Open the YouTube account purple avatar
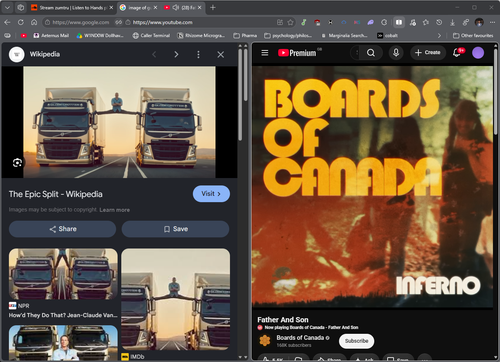This screenshot has width=500, height=362. pyautogui.click(x=478, y=53)
